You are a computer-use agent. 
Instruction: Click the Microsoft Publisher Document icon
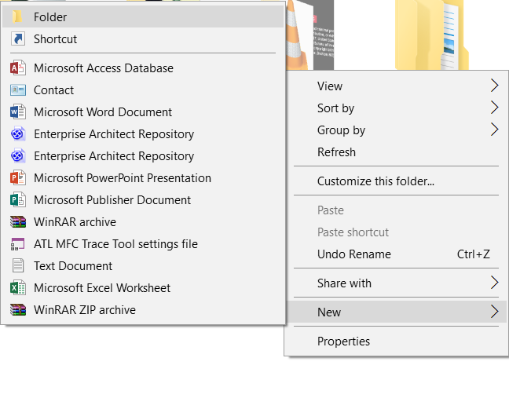tap(18, 199)
